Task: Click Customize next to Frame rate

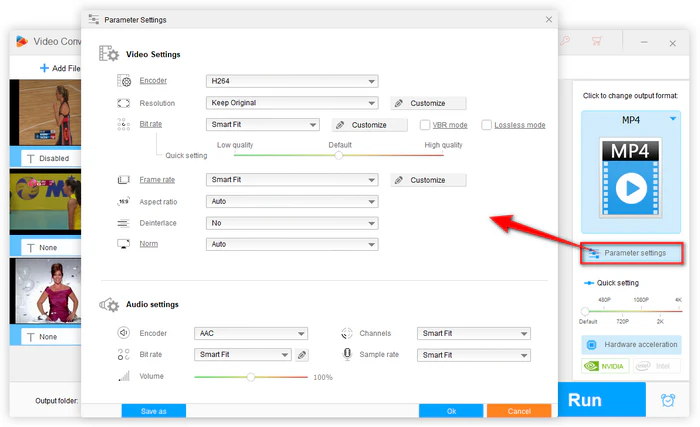Action: pyautogui.click(x=428, y=180)
